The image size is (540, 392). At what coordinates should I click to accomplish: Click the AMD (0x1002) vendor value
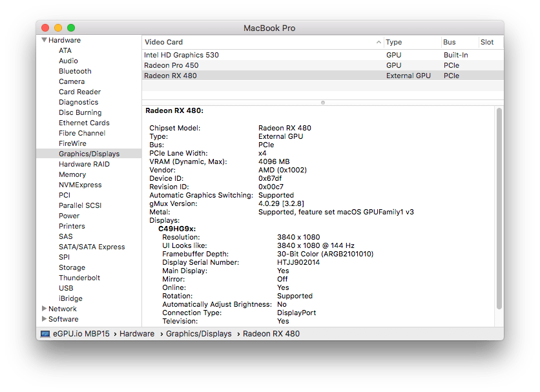tap(282, 170)
